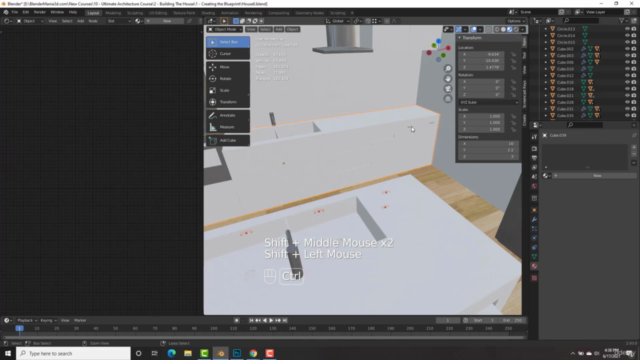Open the Render properties tab
The image size is (640, 360).
click(x=534, y=149)
